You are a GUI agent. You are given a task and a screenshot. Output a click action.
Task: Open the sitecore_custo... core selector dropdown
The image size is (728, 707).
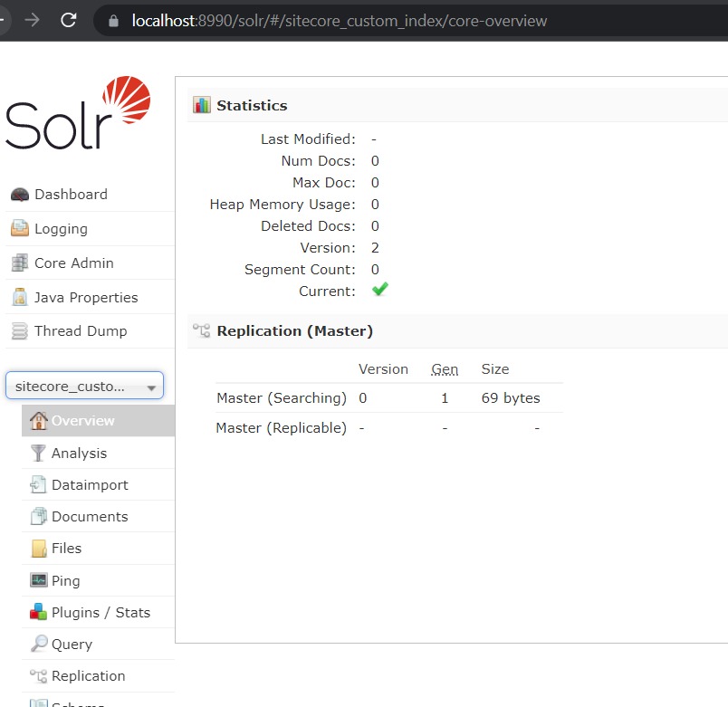coord(84,386)
